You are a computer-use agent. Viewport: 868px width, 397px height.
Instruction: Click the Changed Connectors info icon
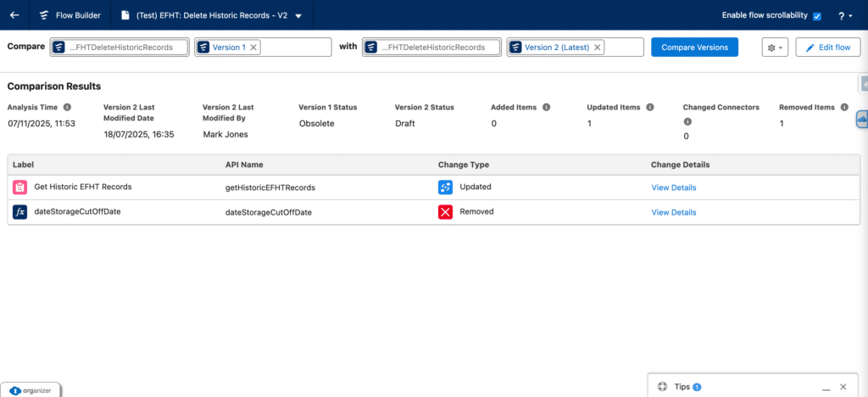687,121
